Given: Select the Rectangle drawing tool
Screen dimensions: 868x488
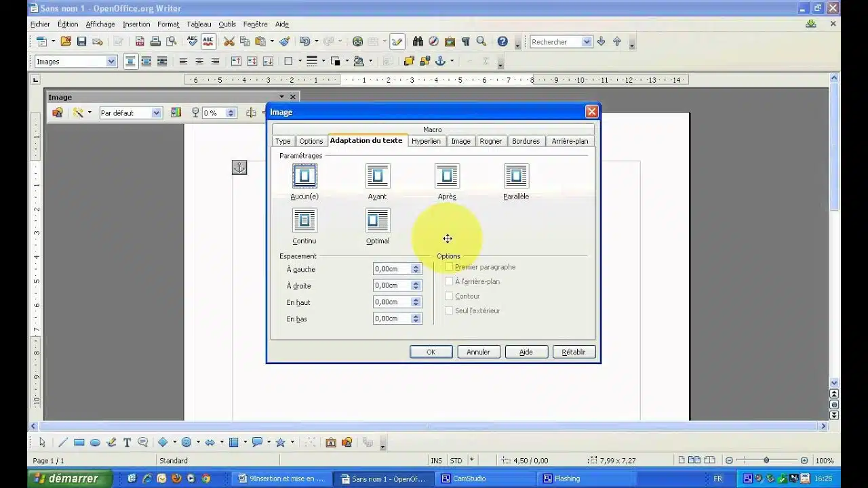Looking at the screenshot, I should point(79,443).
